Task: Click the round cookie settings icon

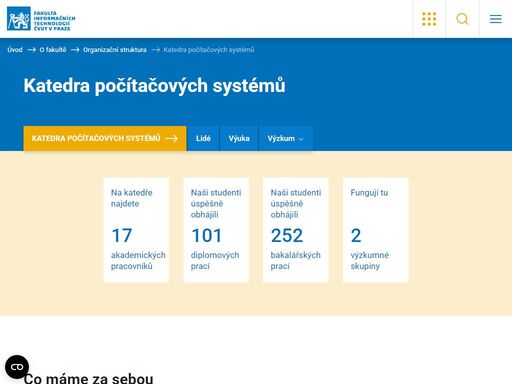Action: [x=17, y=367]
